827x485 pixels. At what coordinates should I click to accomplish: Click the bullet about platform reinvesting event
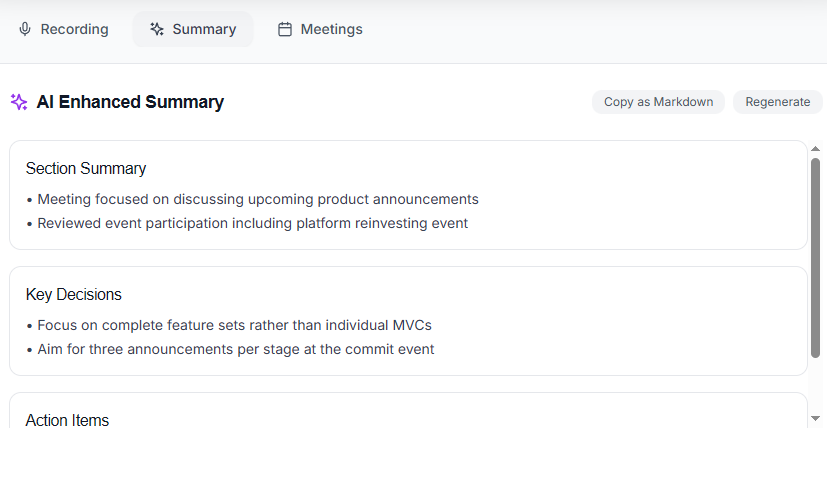[252, 223]
